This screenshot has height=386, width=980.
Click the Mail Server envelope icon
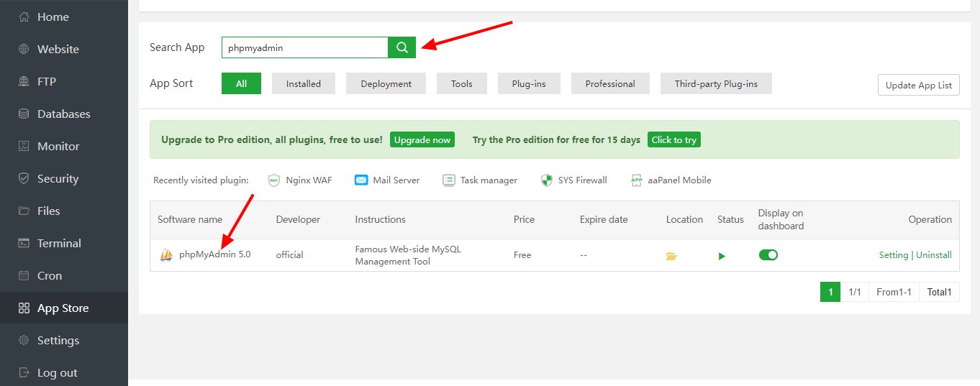(x=361, y=180)
